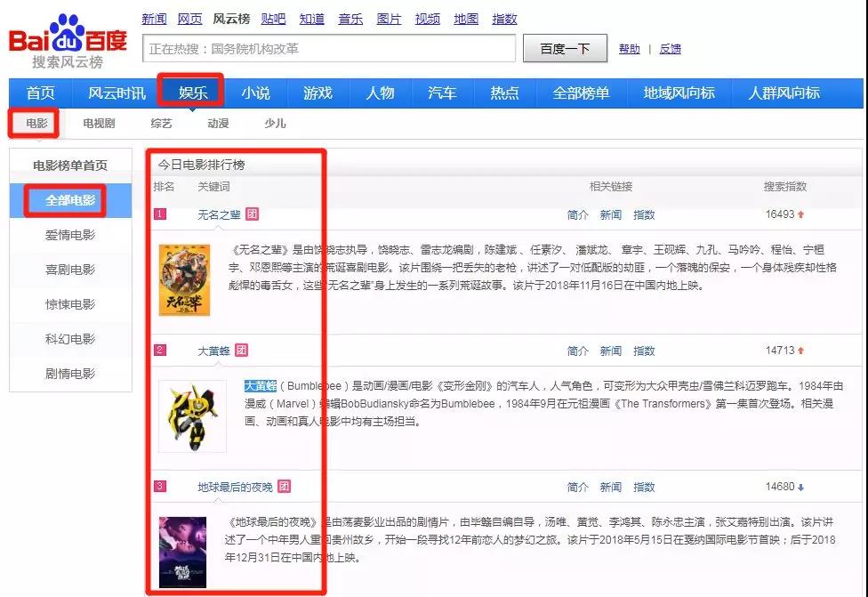
Task: Switch to the 动漫 sub-tab
Action: pyautogui.click(x=218, y=123)
